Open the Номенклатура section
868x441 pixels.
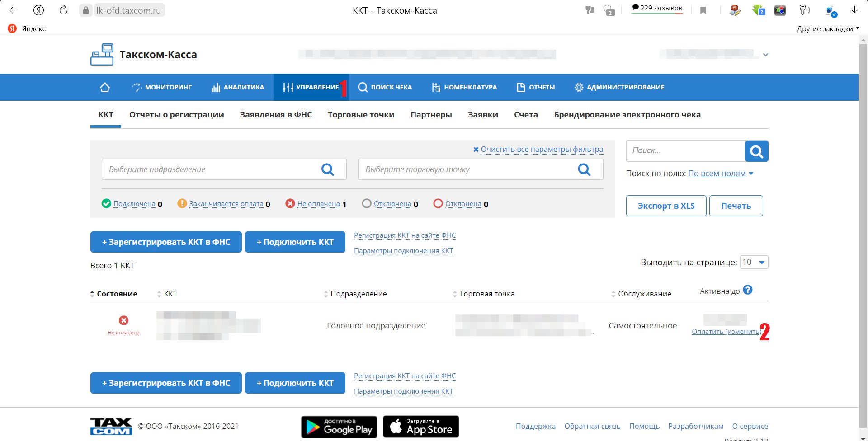point(464,87)
